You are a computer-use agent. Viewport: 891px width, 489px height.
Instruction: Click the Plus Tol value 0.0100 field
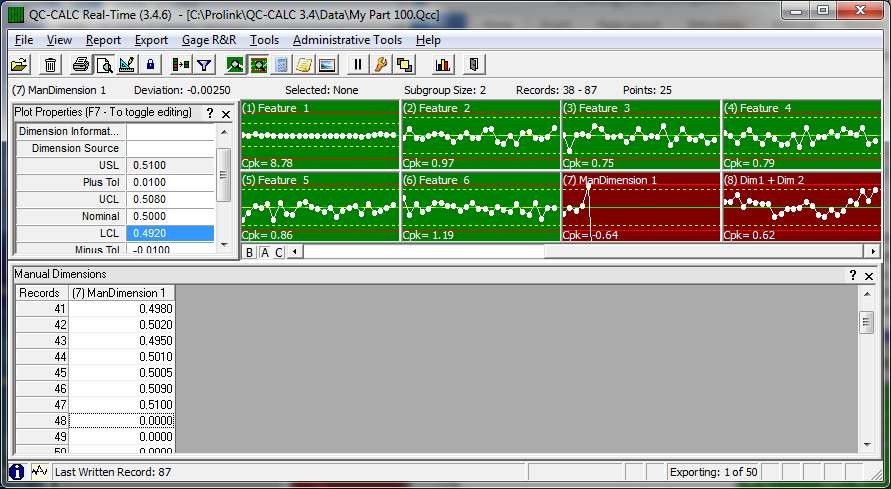(170, 182)
